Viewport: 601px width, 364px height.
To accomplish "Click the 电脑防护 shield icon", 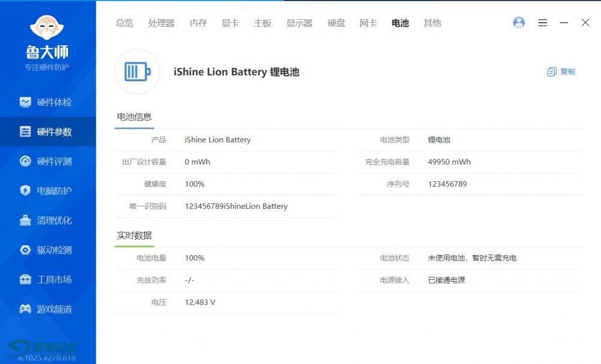I will (x=25, y=191).
